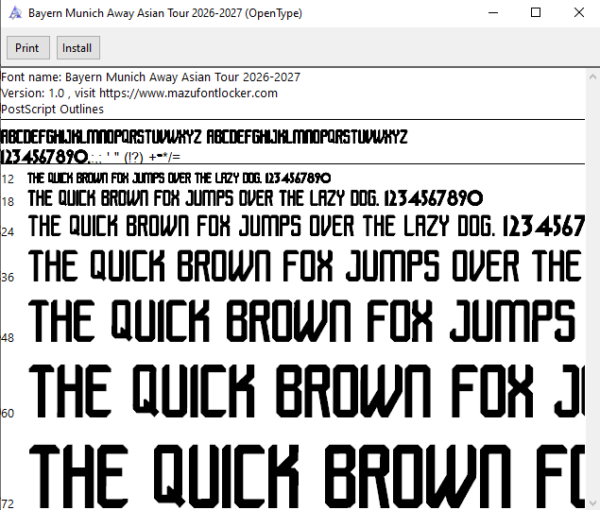Click the alphabet sample line 'ABCDEFGHIJKLMNOPQRSTUVWXYZ'
This screenshot has width=600, height=510.
(204, 137)
